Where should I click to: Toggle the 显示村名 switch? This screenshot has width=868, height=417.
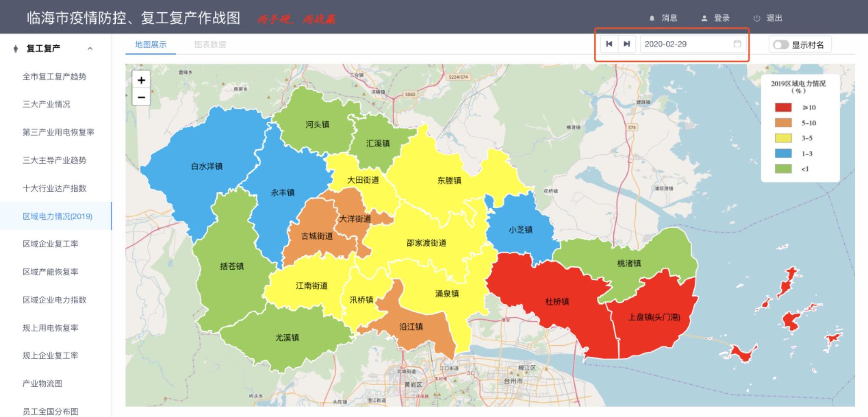tap(781, 45)
